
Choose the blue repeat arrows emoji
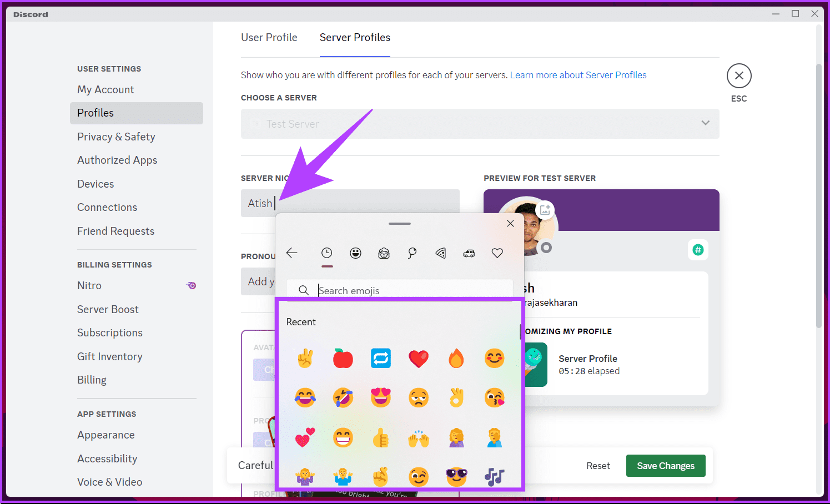pos(381,358)
